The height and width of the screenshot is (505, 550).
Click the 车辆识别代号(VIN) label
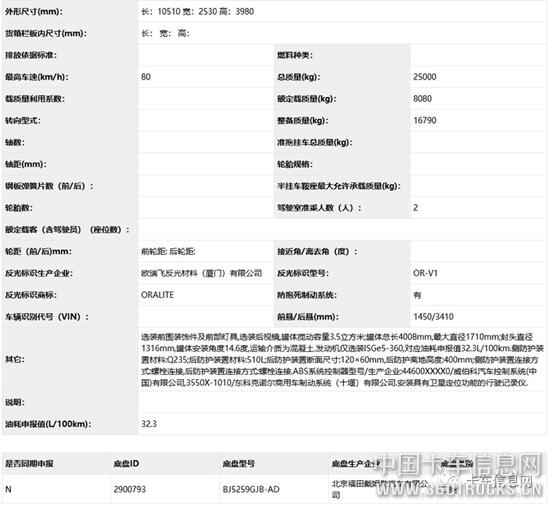click(47, 317)
